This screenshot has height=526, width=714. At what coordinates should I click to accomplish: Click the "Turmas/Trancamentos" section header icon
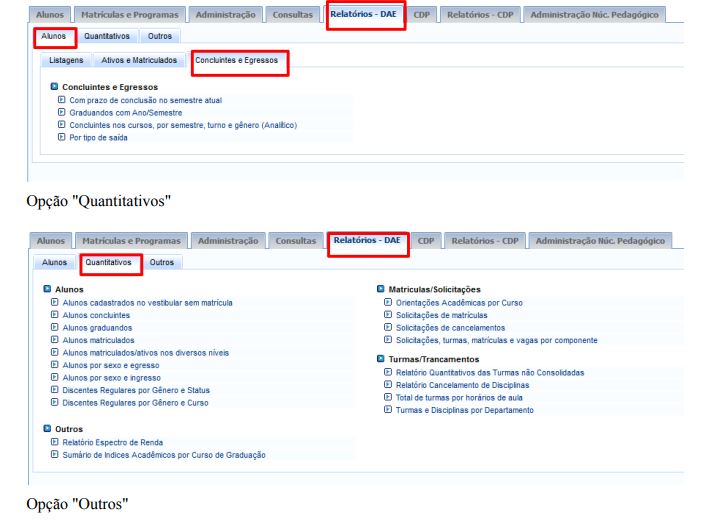(x=380, y=358)
